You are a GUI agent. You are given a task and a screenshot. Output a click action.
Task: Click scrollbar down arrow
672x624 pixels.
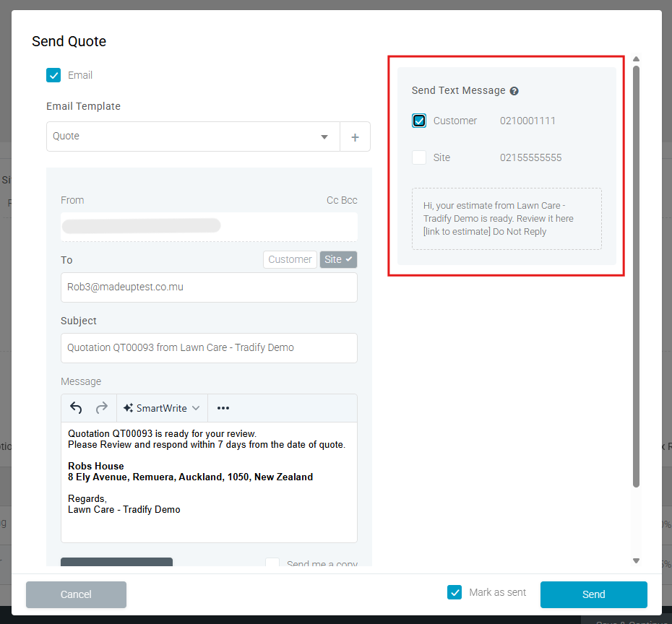[x=636, y=560]
